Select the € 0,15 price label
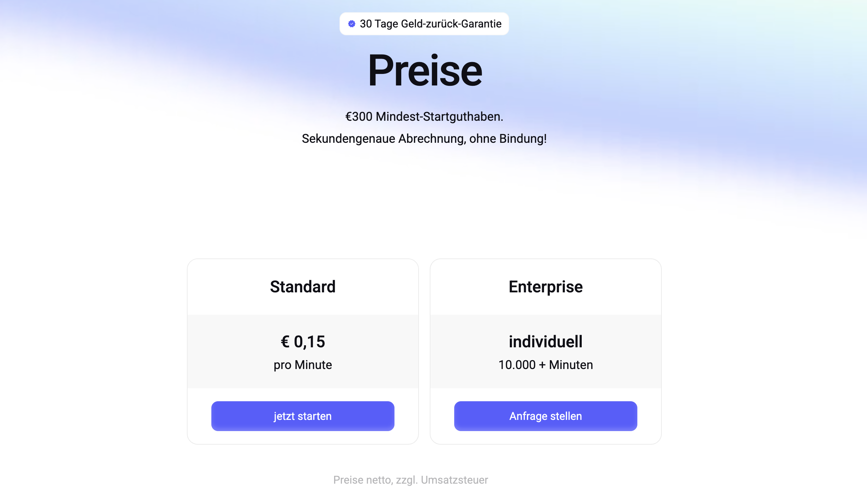The image size is (867, 504). coord(303,341)
